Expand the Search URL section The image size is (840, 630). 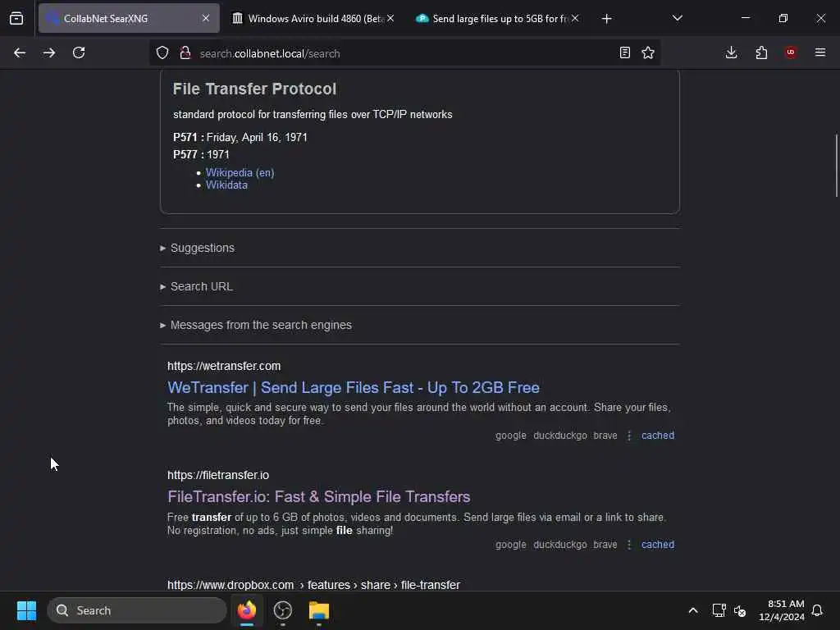click(196, 286)
